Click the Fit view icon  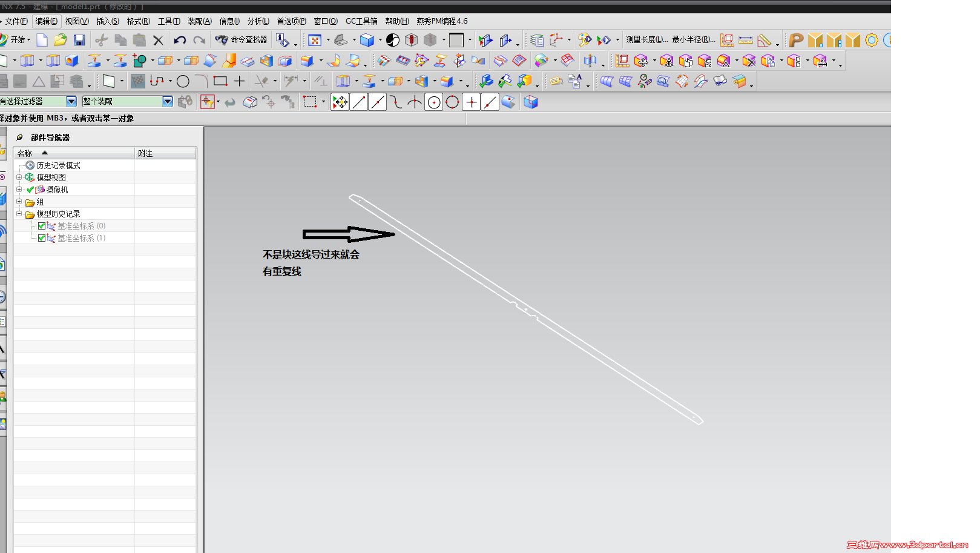tap(315, 40)
